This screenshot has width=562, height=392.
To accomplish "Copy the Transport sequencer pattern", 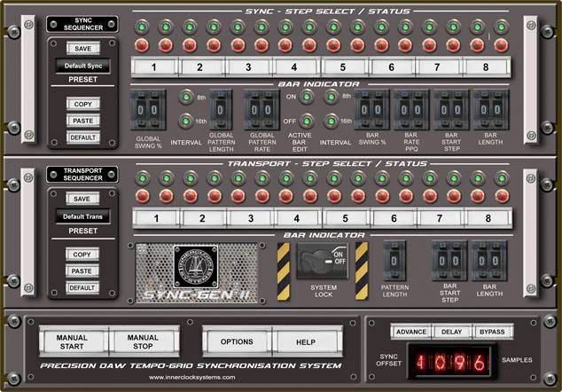I will tap(82, 255).
